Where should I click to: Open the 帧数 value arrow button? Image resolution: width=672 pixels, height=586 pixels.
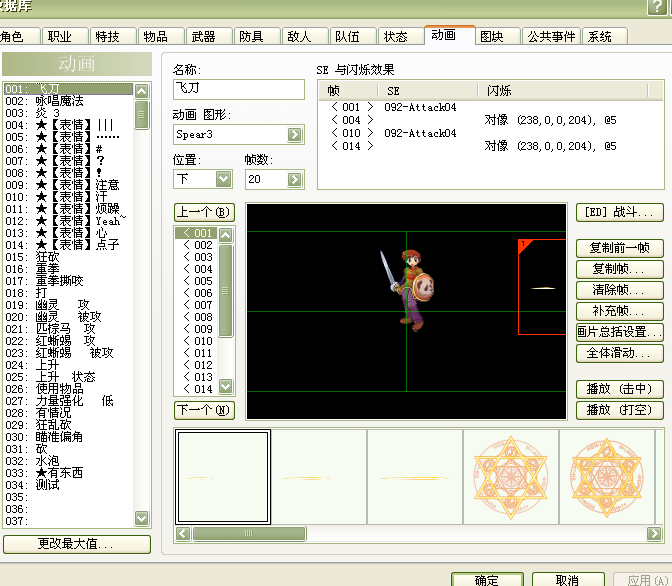click(294, 179)
